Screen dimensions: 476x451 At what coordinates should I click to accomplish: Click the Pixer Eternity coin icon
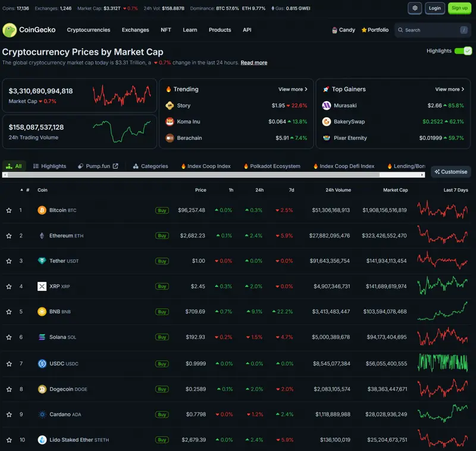click(326, 138)
